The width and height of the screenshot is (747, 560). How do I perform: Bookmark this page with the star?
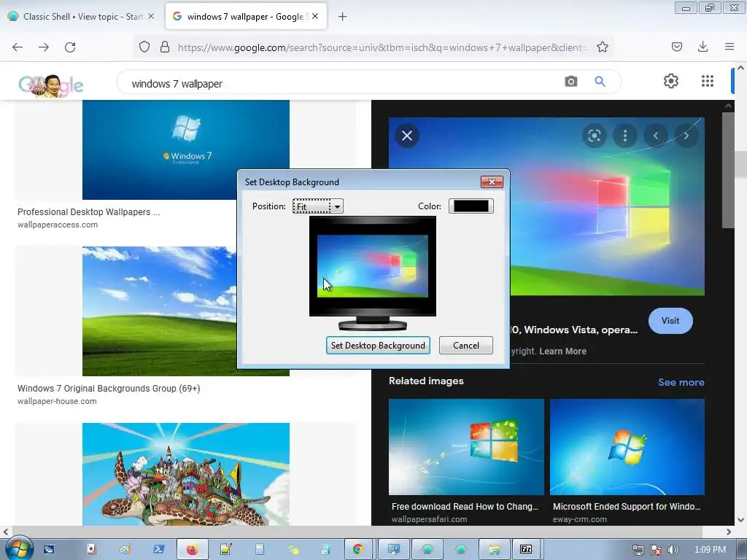[x=603, y=47]
